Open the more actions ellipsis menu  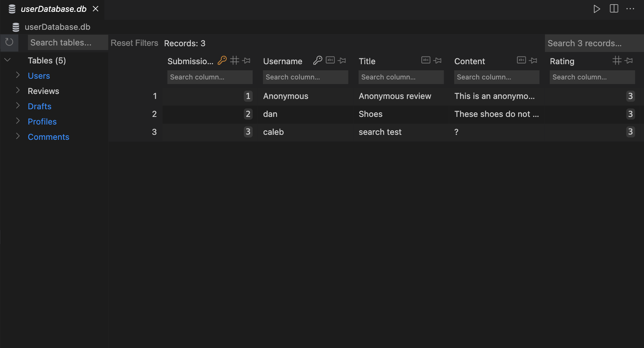click(630, 9)
